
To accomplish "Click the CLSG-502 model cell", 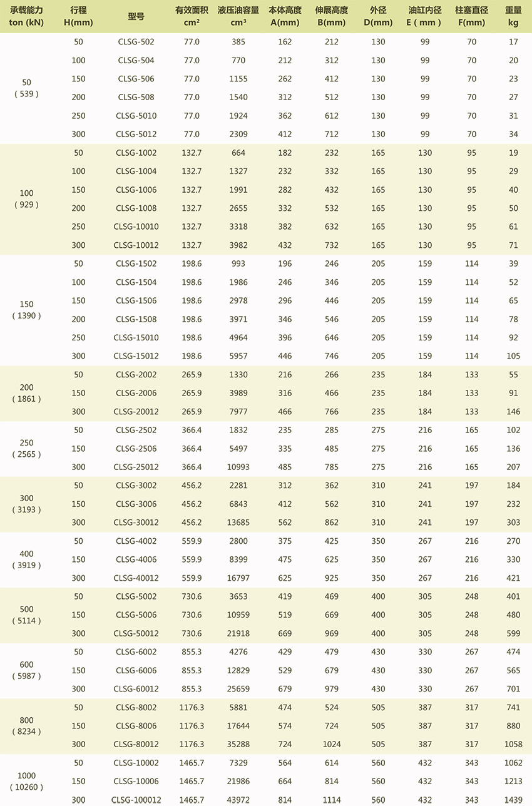I will pos(136,42).
